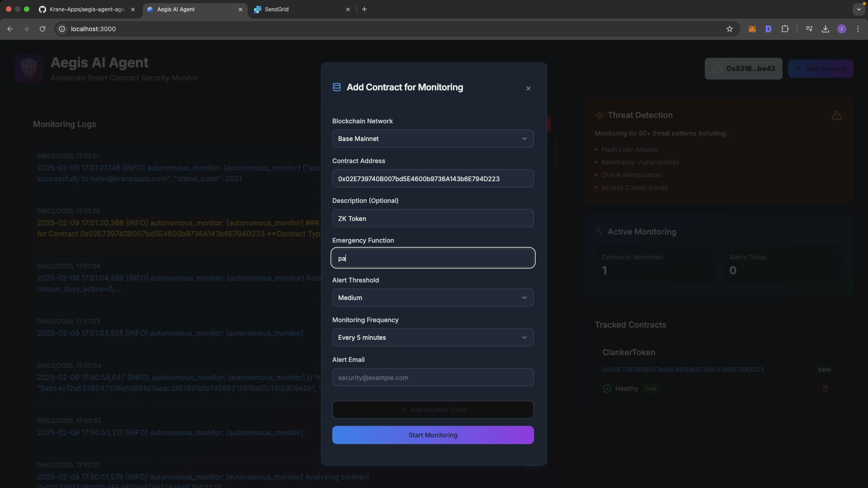This screenshot has width=868, height=488.
Task: Close the SendGrid browser tab
Action: tap(348, 9)
